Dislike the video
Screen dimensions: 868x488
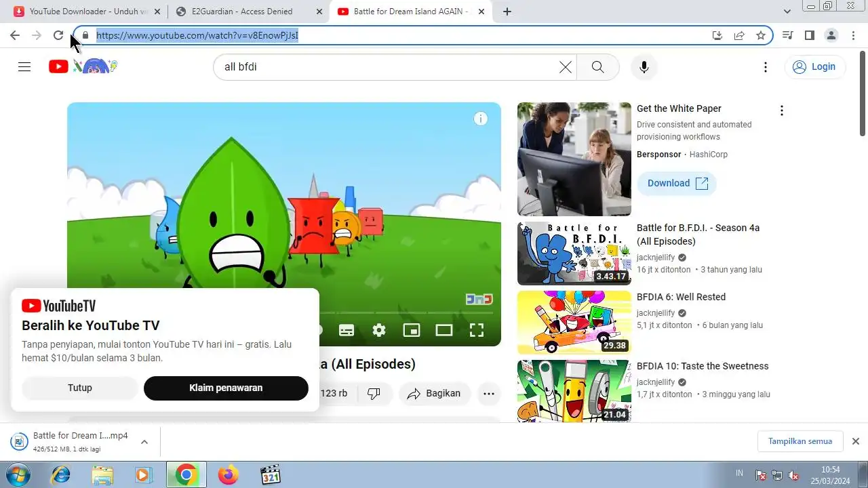pos(374,393)
